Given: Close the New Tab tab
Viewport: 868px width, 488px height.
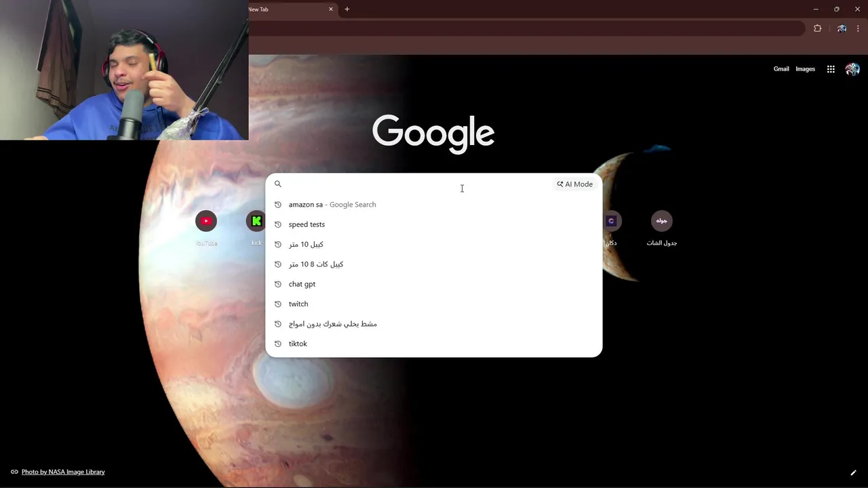Looking at the screenshot, I should [331, 9].
